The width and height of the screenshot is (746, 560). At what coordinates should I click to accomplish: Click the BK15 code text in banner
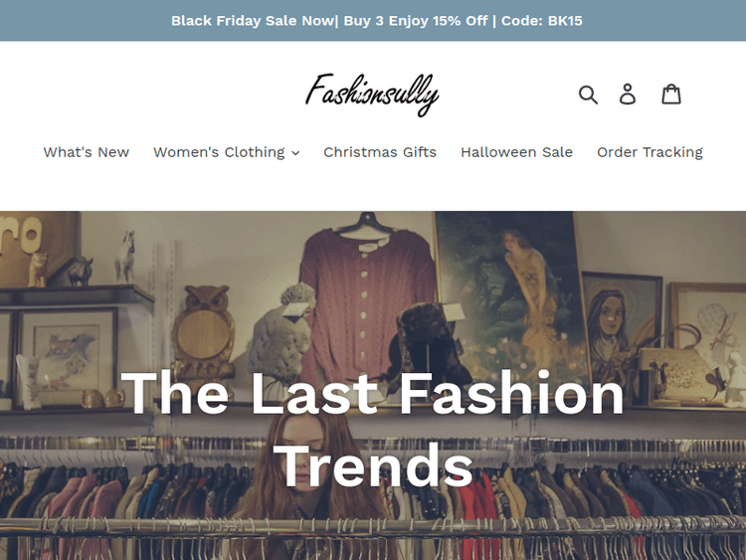pos(565,21)
